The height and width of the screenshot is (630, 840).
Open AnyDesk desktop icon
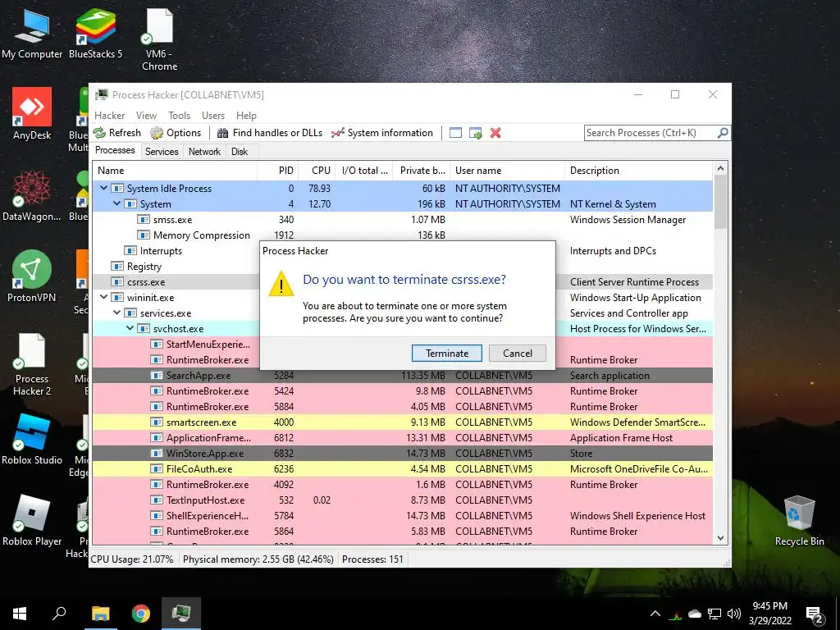pos(32,113)
